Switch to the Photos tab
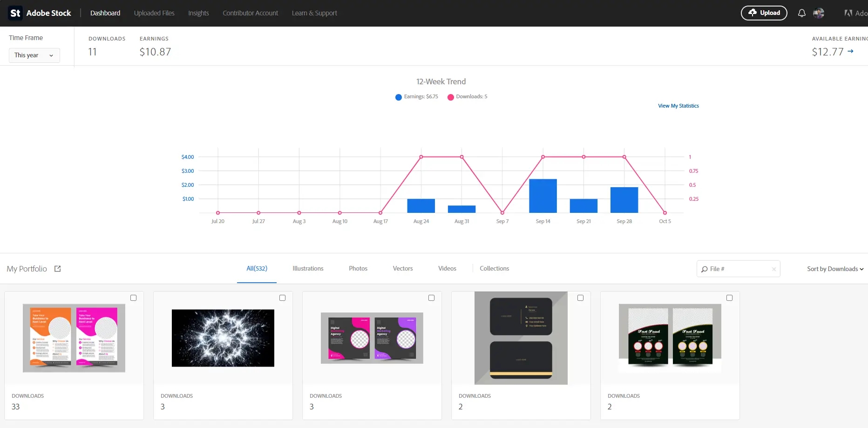The image size is (868, 428). pos(358,269)
